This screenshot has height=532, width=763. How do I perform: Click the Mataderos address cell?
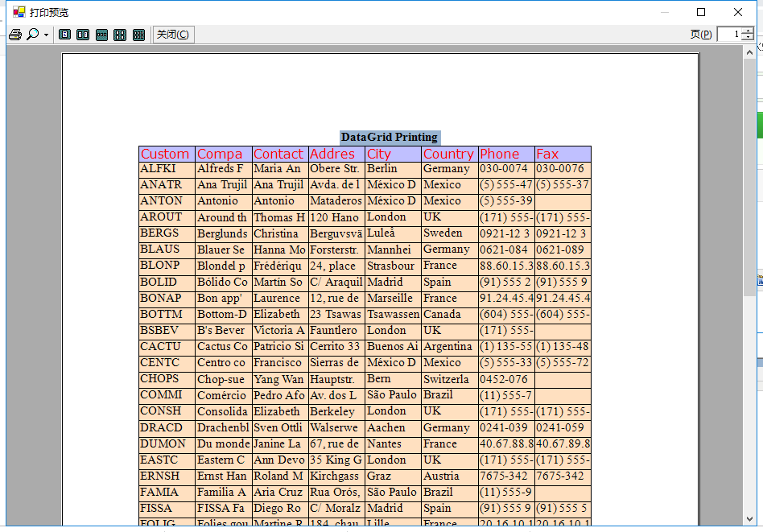(336, 201)
